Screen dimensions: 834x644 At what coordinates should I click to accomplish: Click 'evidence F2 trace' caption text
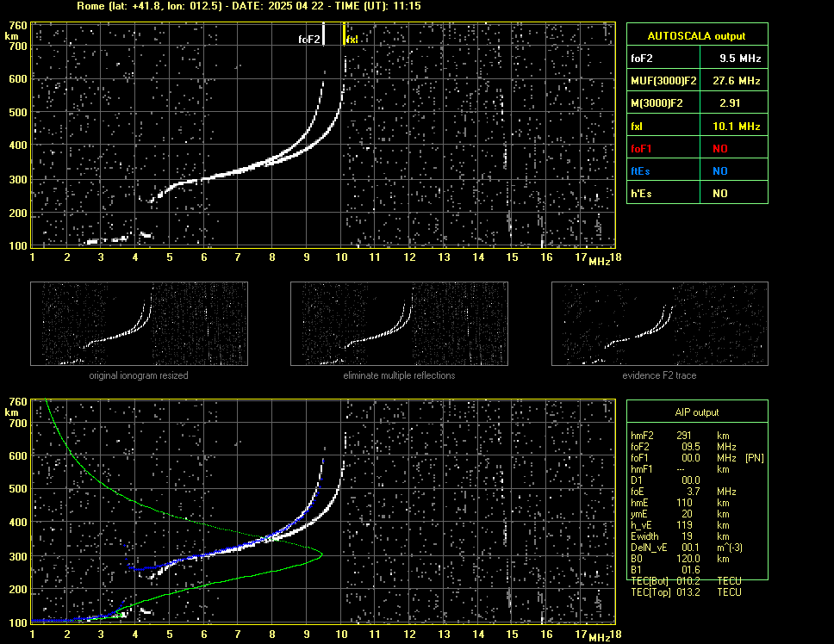pyautogui.click(x=659, y=375)
